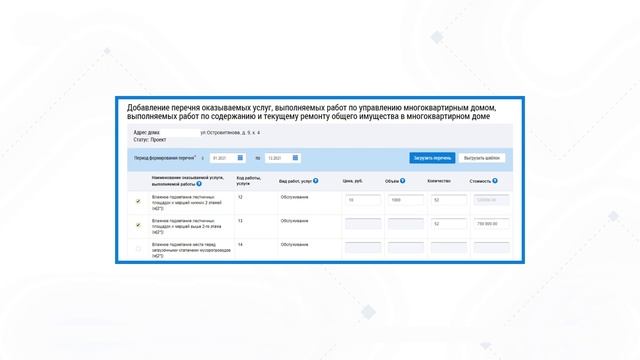Click help icon next to Вид работ, услуг
Viewport: 640px width, 360px height.
316,180
